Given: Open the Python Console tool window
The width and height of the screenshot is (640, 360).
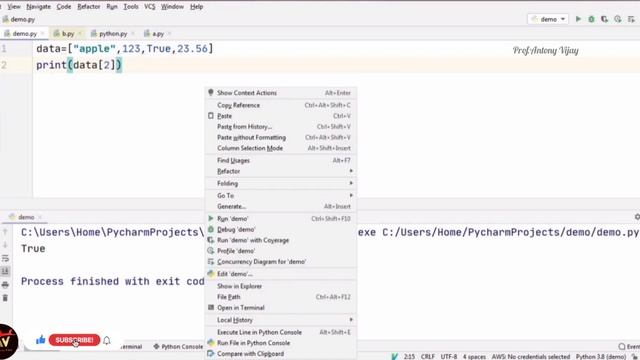Looking at the screenshot, I should click(178, 347).
